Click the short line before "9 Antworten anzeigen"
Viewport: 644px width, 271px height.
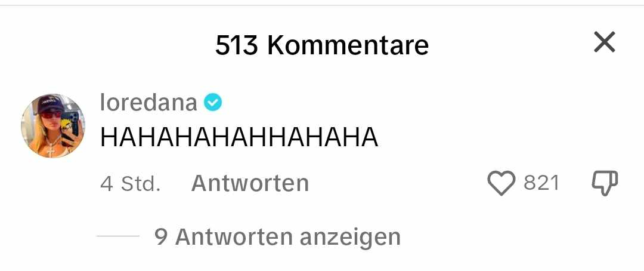[118, 236]
